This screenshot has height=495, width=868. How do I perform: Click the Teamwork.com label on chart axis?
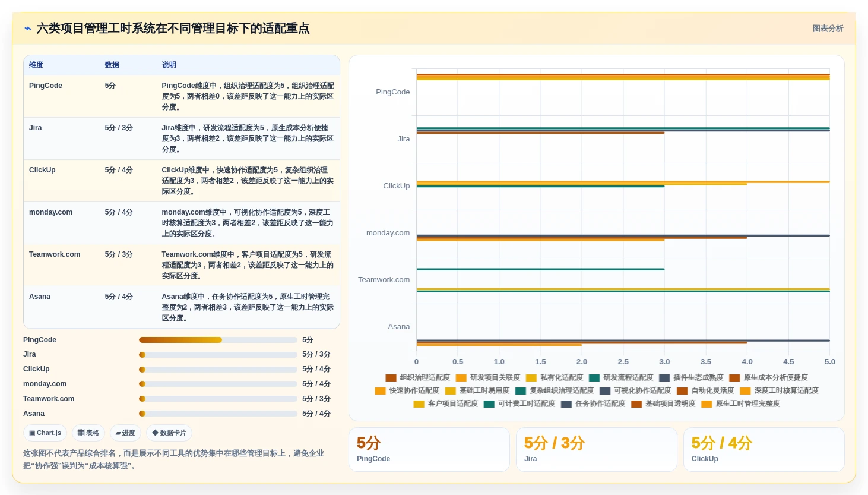pyautogui.click(x=384, y=280)
